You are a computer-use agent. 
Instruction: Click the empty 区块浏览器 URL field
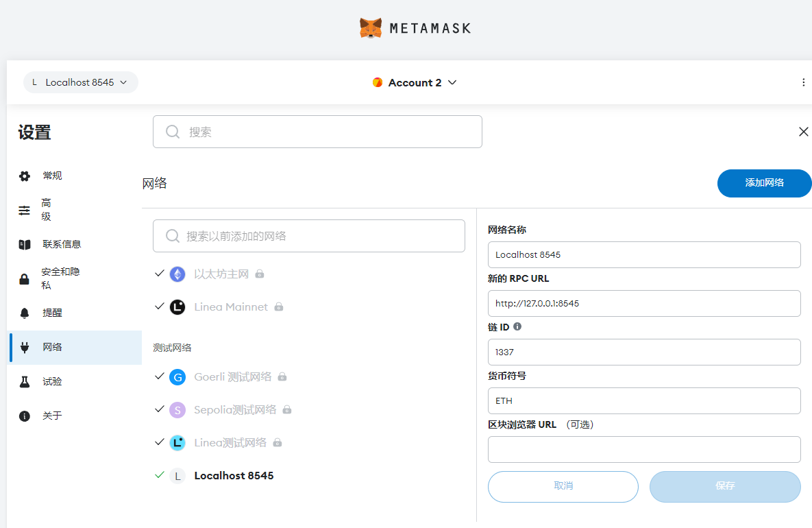pyautogui.click(x=644, y=450)
